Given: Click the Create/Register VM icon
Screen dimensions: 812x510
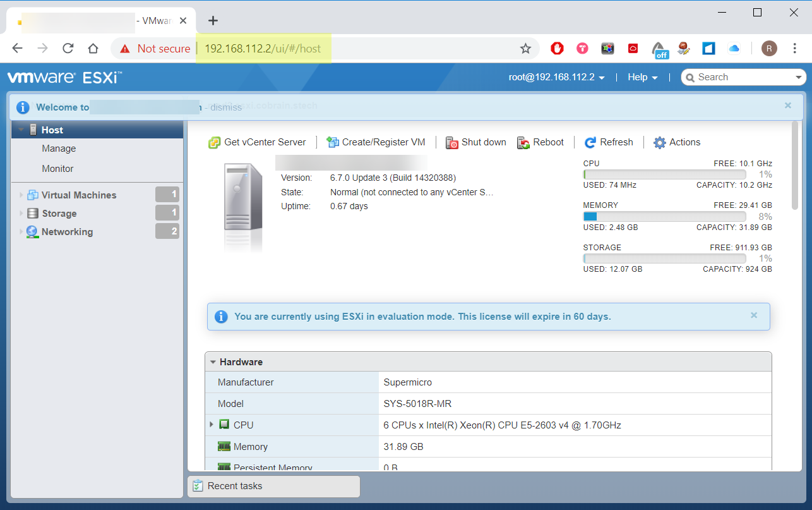Looking at the screenshot, I should 332,142.
